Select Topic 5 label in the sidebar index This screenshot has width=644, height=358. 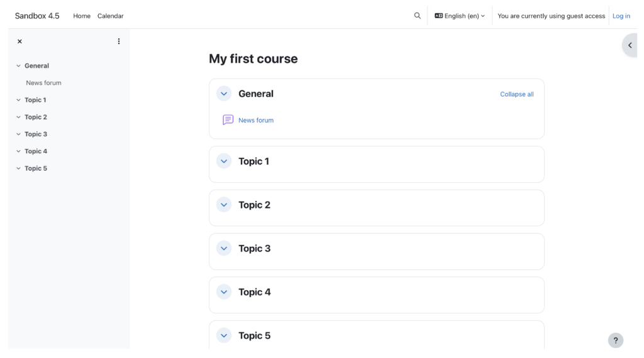pyautogui.click(x=36, y=168)
